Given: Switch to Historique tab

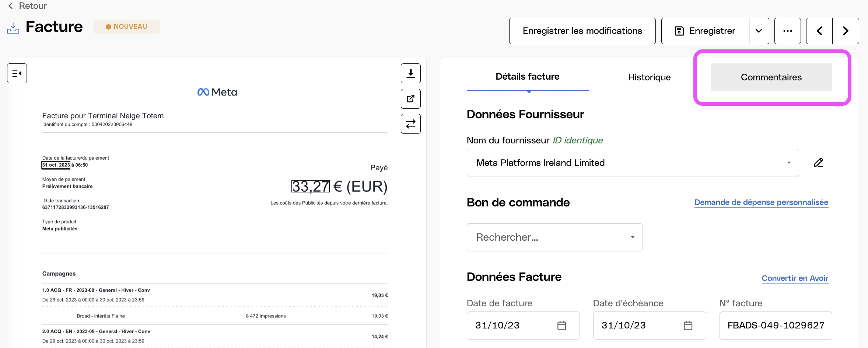Looking at the screenshot, I should (x=650, y=77).
